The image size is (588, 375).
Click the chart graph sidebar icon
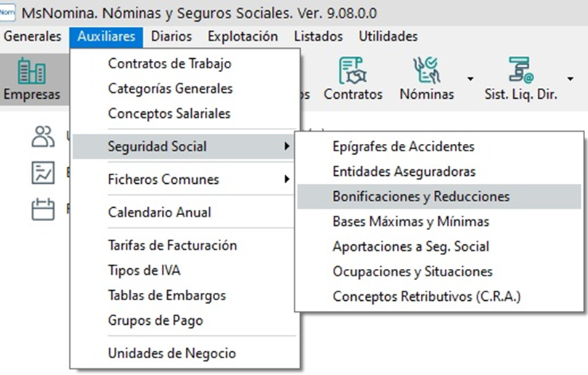43,173
